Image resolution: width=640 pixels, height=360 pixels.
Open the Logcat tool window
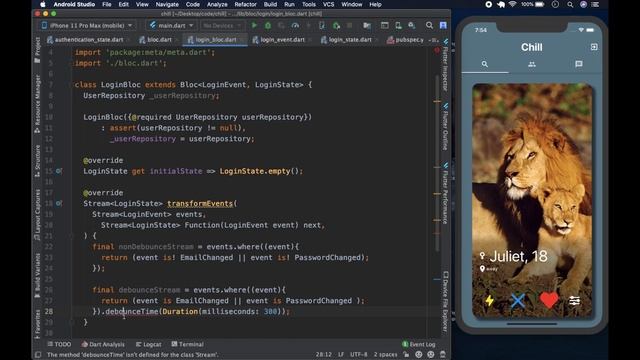click(149, 344)
